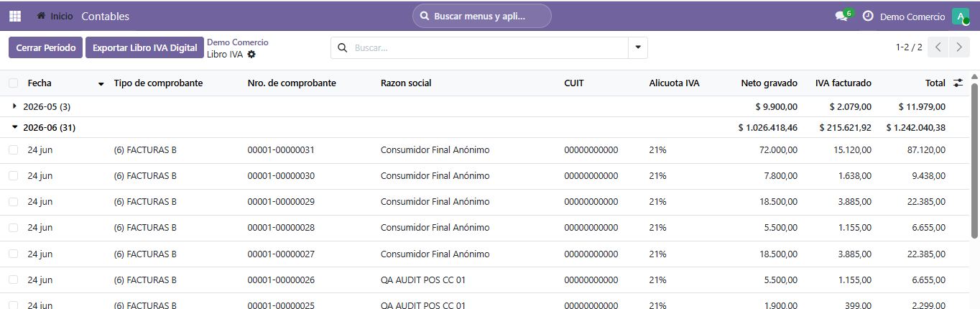
Task: Click the Cerrar Período button
Action: pos(45,48)
